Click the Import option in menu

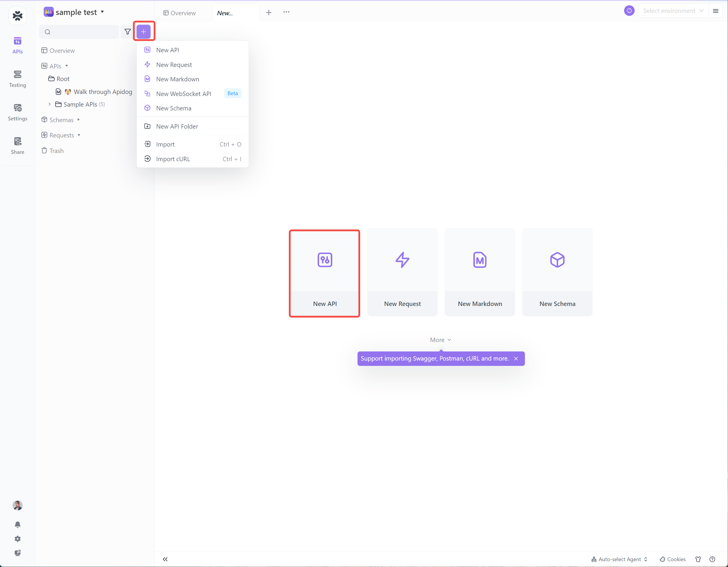tap(165, 144)
